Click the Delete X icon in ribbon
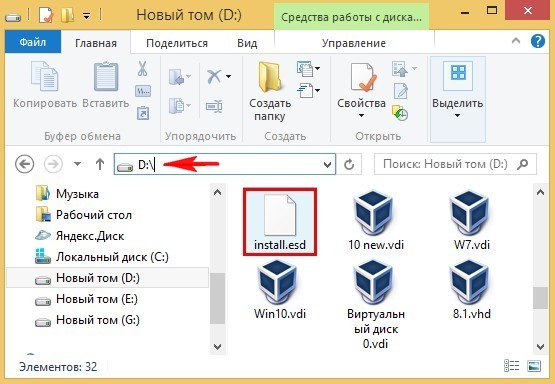This screenshot has width=555, height=384. click(214, 76)
